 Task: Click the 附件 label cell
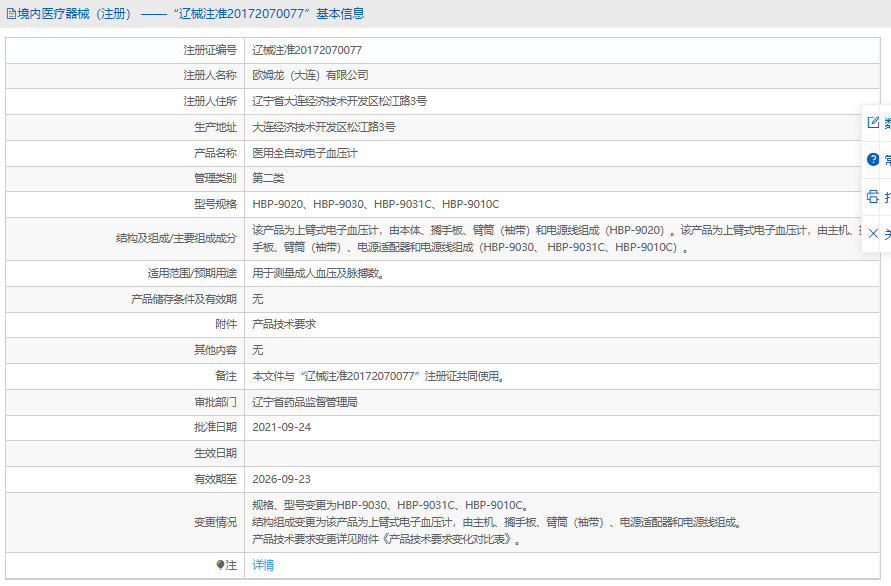[125, 325]
